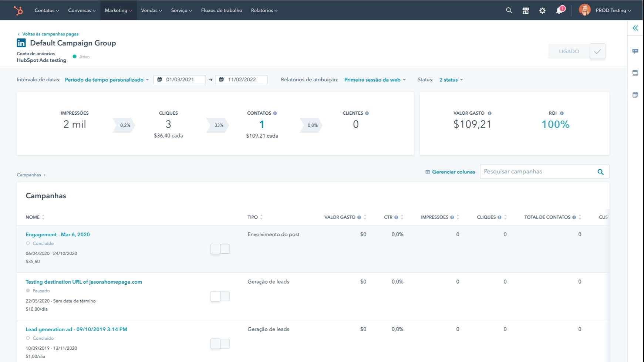Open the search magnifier in top bar

tap(509, 10)
